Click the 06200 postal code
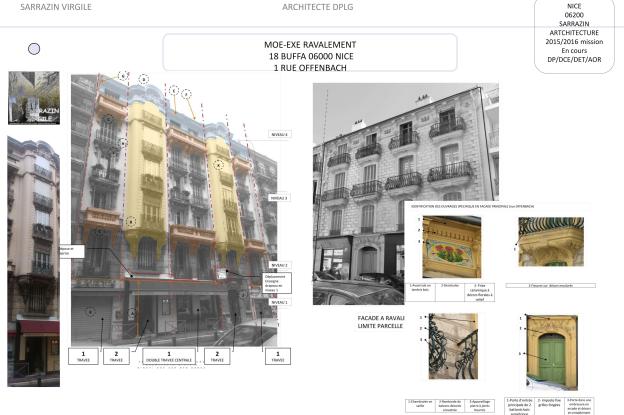Image resolution: width=624 pixels, height=415 pixels. click(574, 15)
